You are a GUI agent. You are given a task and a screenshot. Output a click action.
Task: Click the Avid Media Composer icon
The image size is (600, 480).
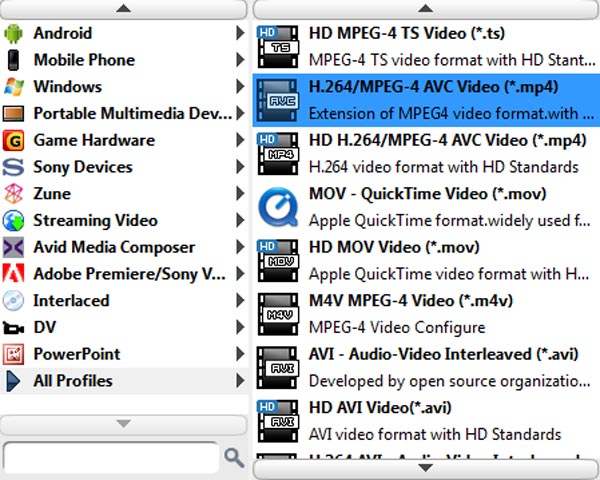13,247
